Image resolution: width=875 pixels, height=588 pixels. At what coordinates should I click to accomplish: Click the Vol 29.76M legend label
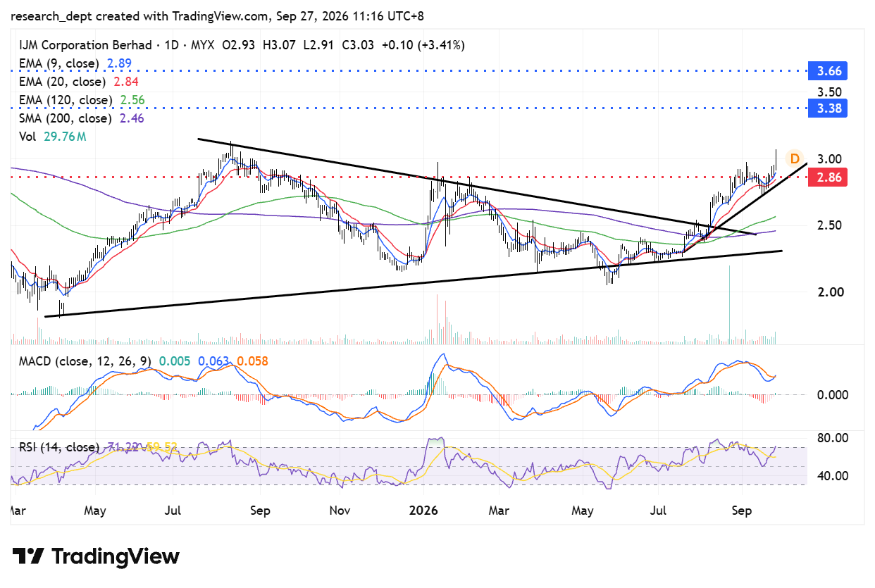(52, 137)
